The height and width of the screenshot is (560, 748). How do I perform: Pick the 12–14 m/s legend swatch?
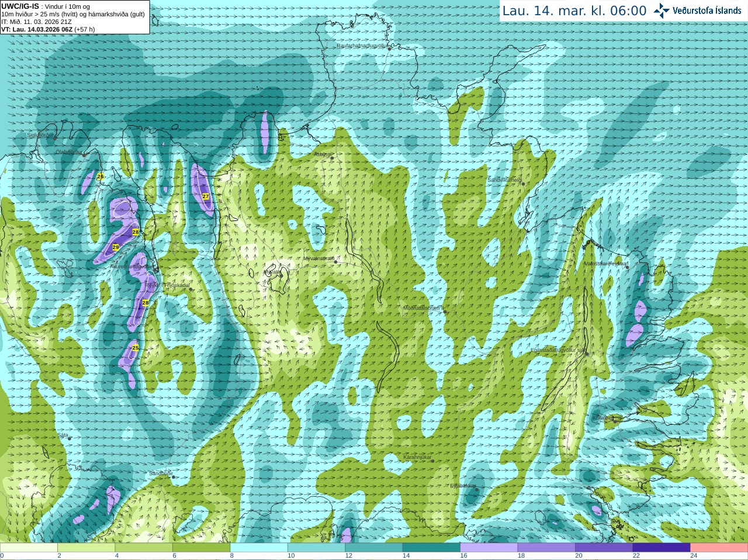374,548
